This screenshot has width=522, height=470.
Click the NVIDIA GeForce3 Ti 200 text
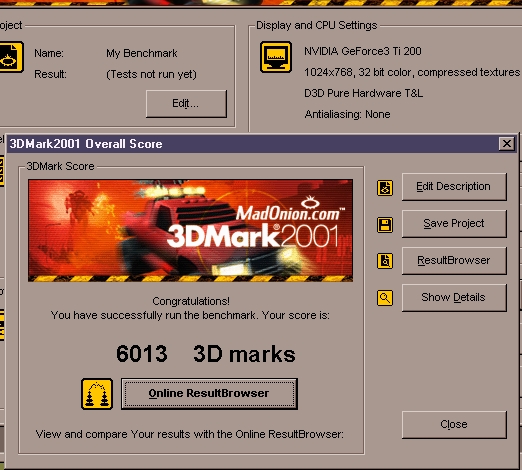point(363,51)
